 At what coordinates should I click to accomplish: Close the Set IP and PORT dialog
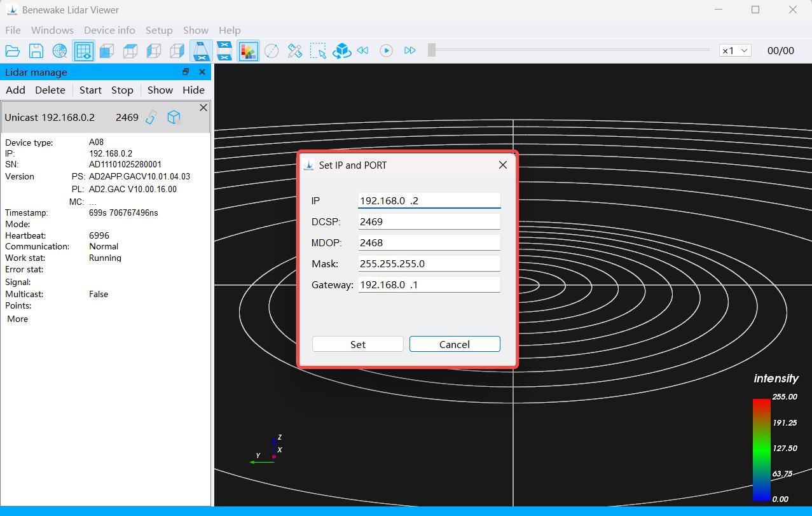(x=503, y=165)
